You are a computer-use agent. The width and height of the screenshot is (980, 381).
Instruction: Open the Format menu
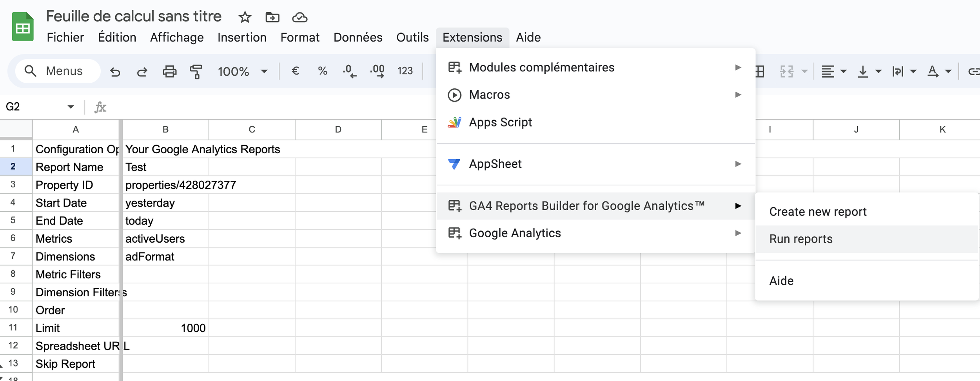click(x=300, y=38)
